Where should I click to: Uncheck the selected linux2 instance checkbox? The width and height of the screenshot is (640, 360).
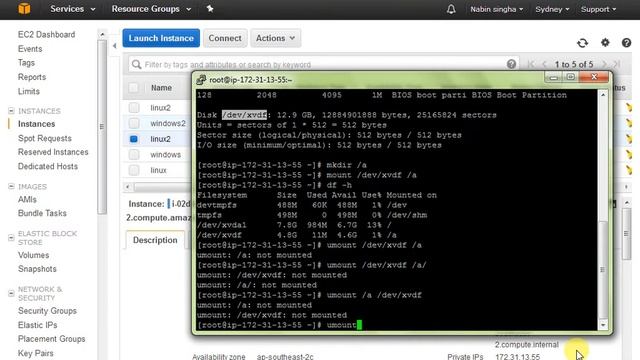(x=133, y=139)
